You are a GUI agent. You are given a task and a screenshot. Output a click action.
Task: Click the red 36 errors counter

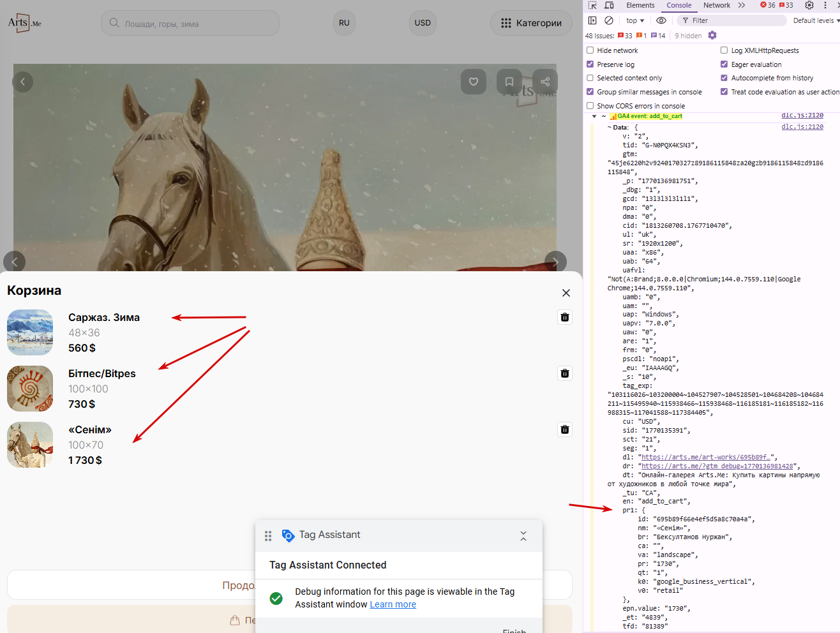pos(768,5)
